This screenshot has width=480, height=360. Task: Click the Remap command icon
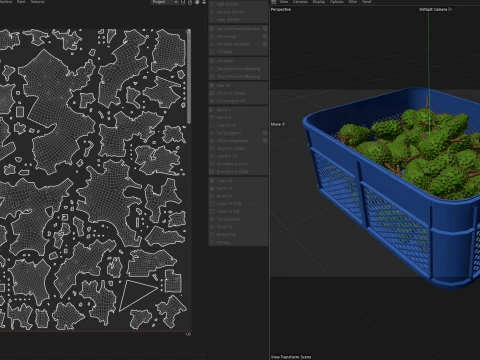[x=212, y=242]
